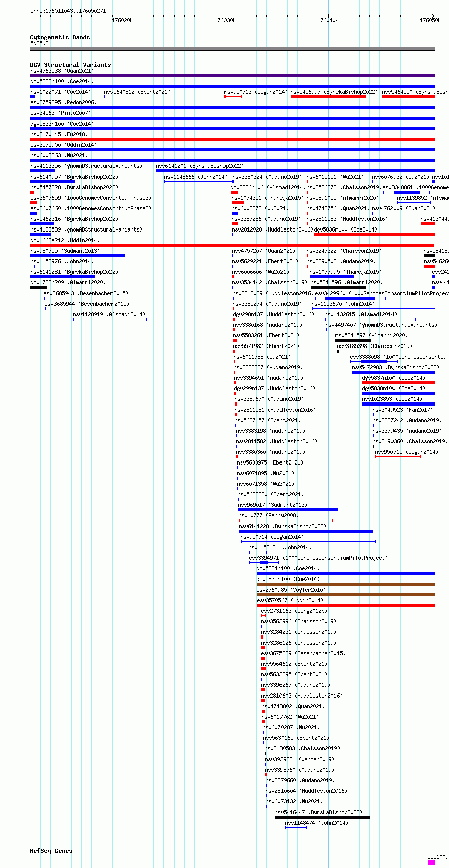449x868 pixels.
Task: Open nsv3575900 (Uddin2014) variant
Action: click(63, 145)
